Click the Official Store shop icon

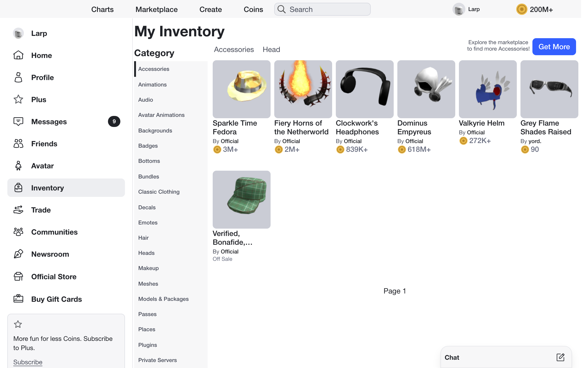pos(18,276)
